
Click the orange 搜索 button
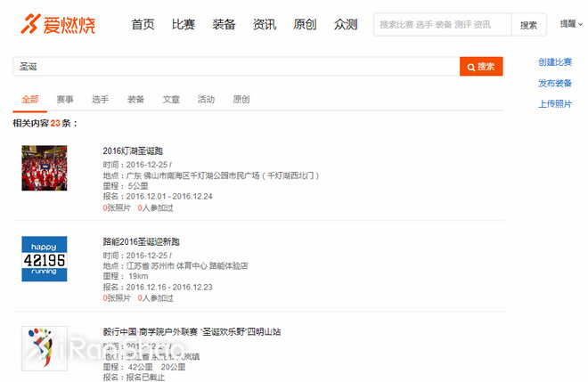tap(481, 67)
